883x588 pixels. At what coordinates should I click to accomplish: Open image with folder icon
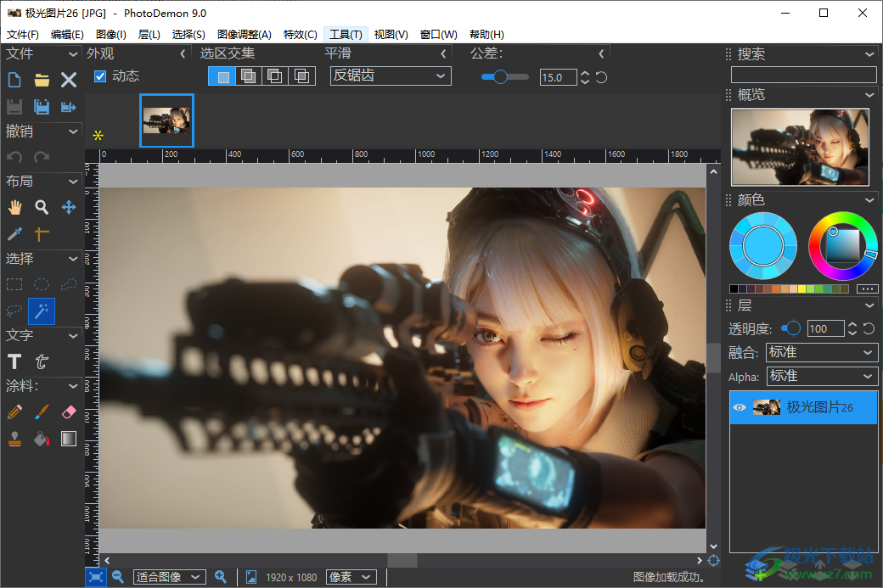point(42,80)
